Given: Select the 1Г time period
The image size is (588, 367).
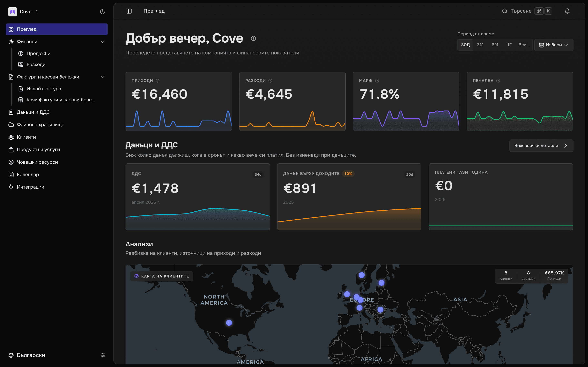Looking at the screenshot, I should (x=510, y=45).
